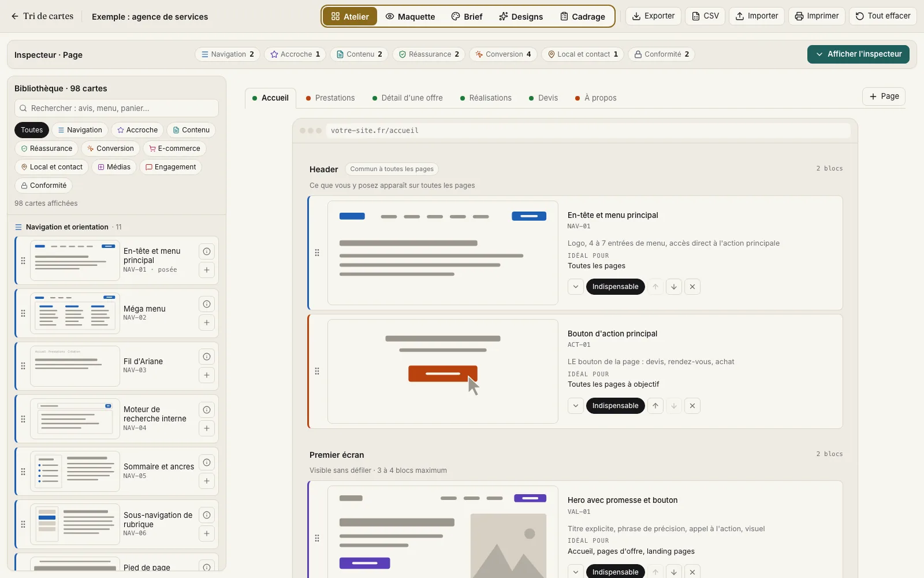Open the Devis page tab
The height and width of the screenshot is (578, 924).
tap(543, 98)
